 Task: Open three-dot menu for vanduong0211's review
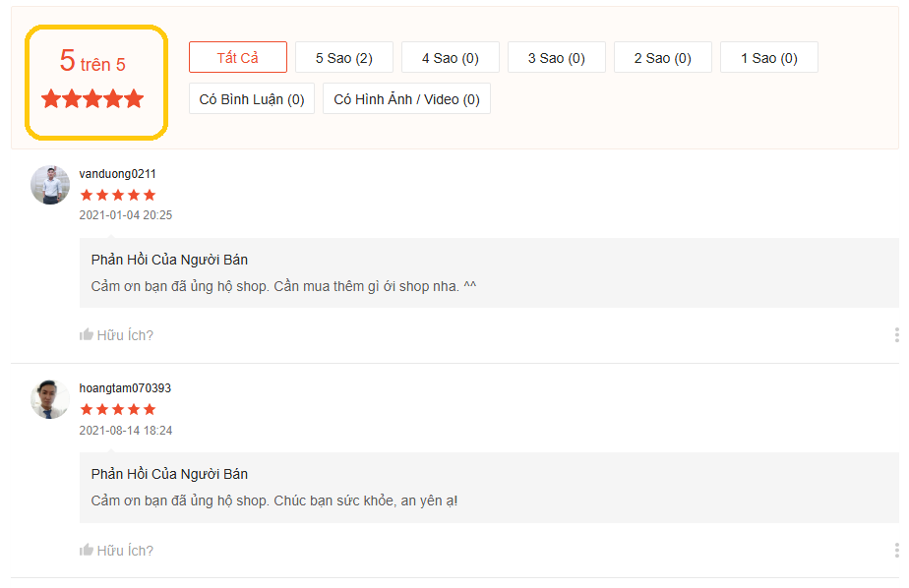click(896, 335)
